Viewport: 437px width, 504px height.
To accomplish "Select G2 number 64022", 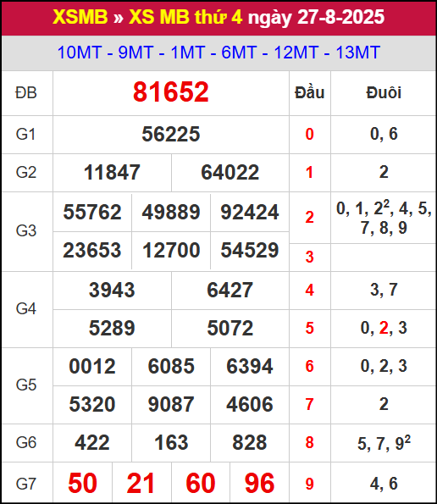I will coord(230,172).
